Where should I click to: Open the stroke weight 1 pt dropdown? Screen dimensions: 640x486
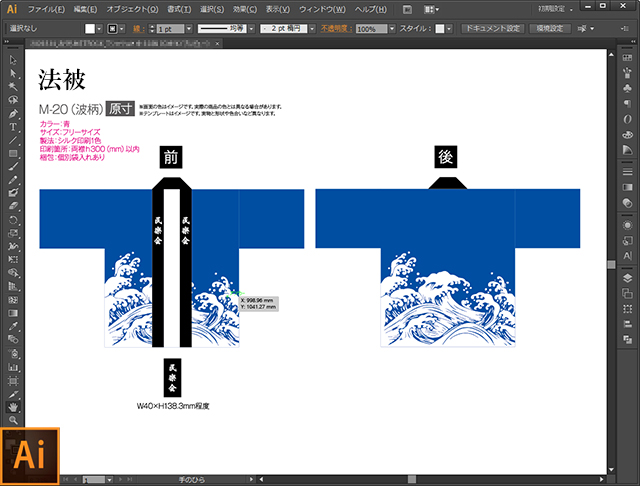tap(189, 29)
